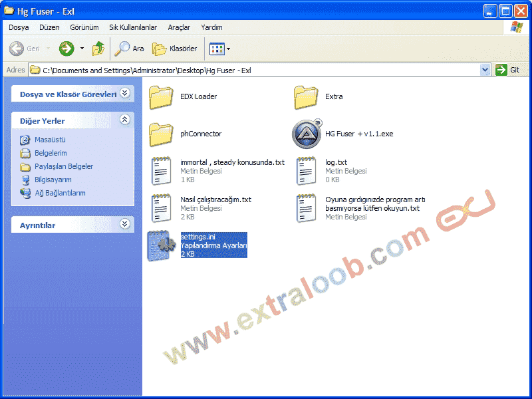Open the Sık Kullanılanlar menu
The image size is (532, 399).
coord(133,27)
